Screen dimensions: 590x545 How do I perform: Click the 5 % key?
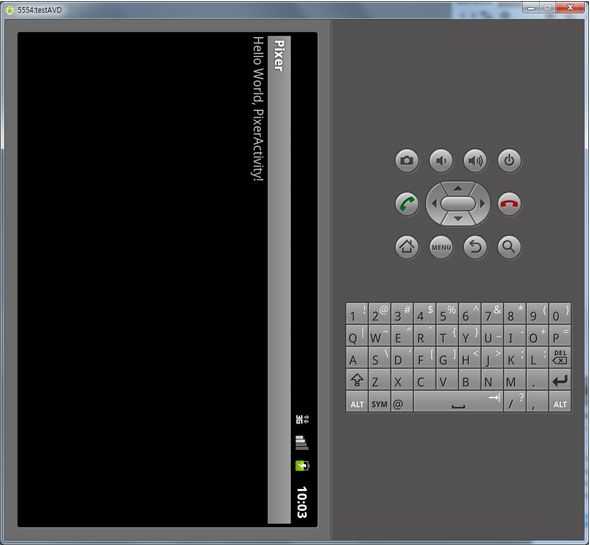[447, 313]
